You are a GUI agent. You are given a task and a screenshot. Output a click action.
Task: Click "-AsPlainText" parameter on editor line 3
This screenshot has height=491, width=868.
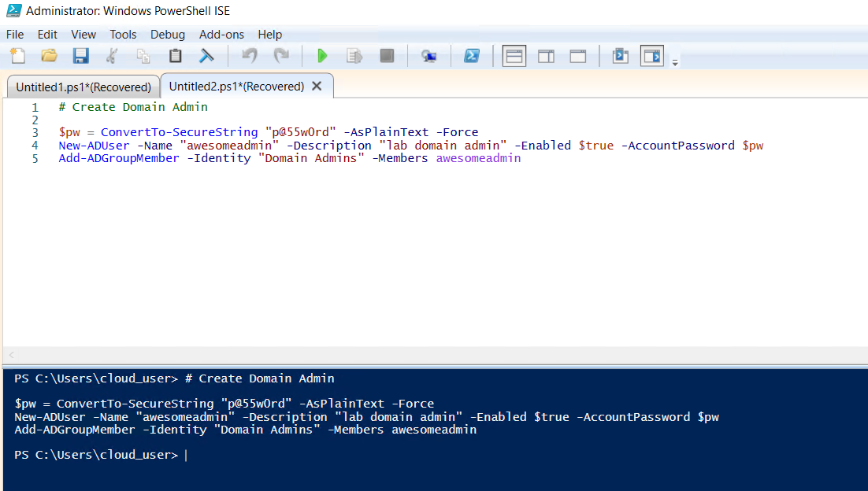(x=387, y=132)
